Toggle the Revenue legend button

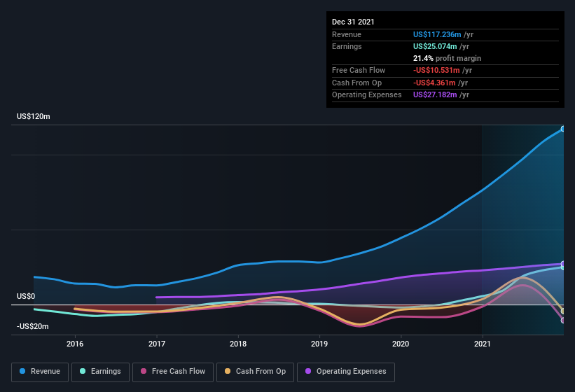click(x=40, y=372)
